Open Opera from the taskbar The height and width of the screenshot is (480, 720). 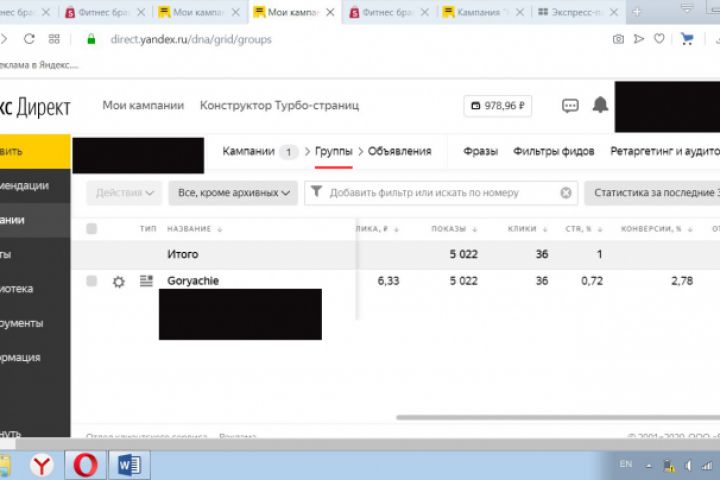85,465
